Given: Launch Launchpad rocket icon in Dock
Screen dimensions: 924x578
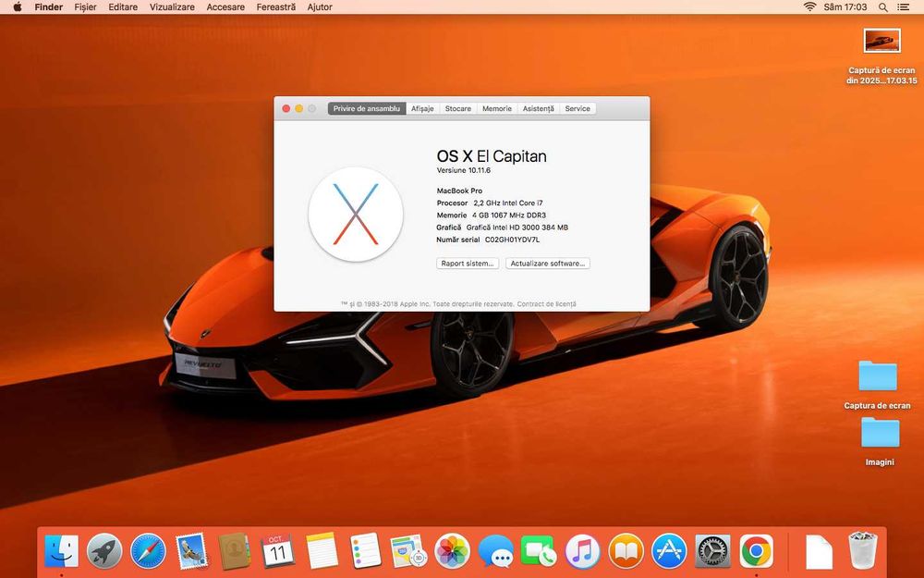Looking at the screenshot, I should pyautogui.click(x=104, y=551).
